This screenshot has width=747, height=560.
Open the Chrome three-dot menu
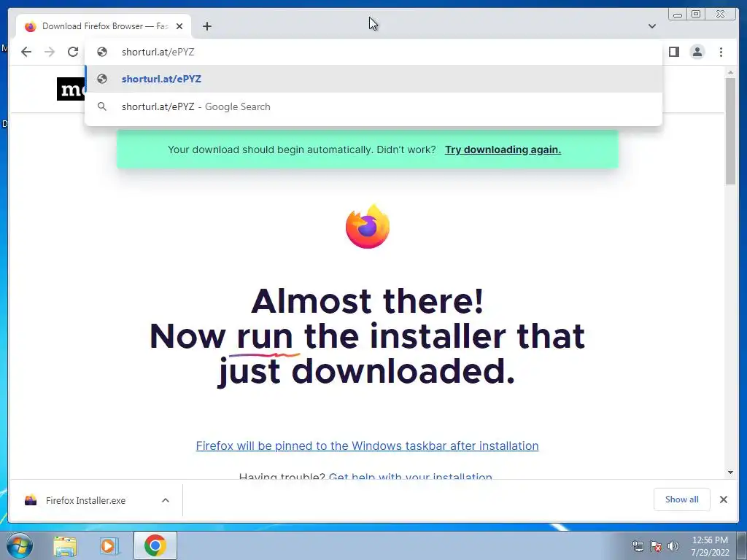point(721,52)
